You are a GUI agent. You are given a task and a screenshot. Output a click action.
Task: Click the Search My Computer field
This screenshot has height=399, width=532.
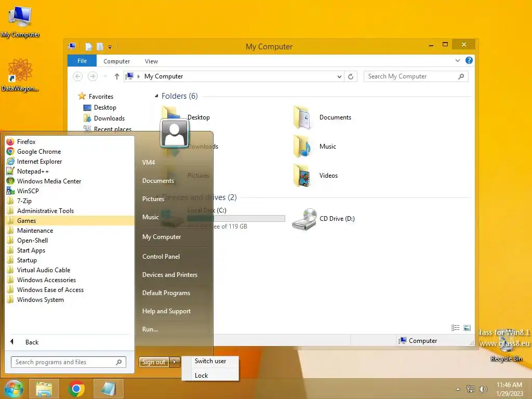tap(416, 76)
